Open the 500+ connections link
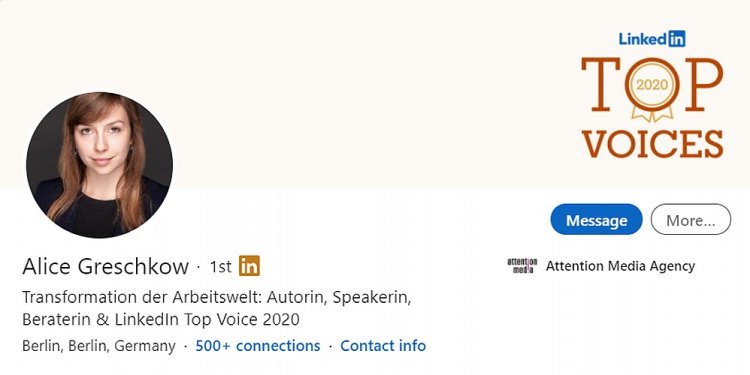This screenshot has width=750, height=375. [258, 346]
